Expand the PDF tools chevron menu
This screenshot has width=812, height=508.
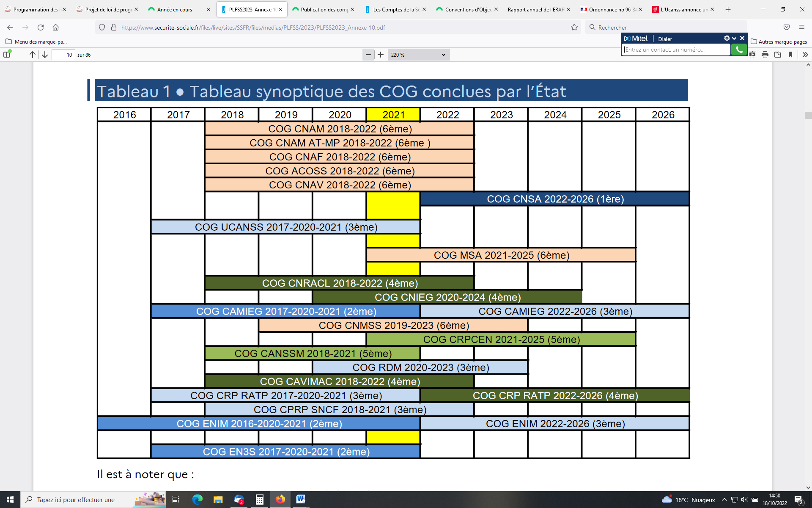pos(805,55)
